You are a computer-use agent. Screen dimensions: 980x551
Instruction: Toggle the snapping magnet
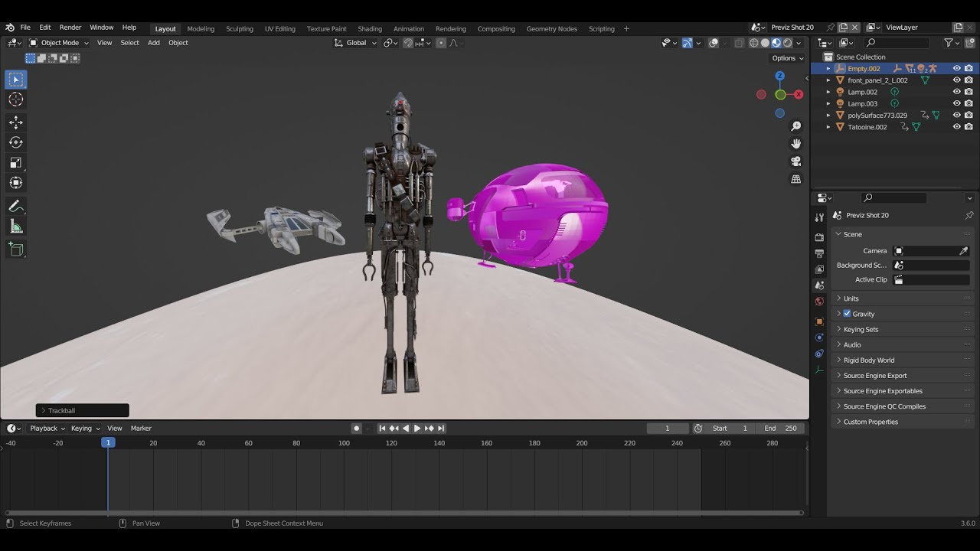point(408,43)
